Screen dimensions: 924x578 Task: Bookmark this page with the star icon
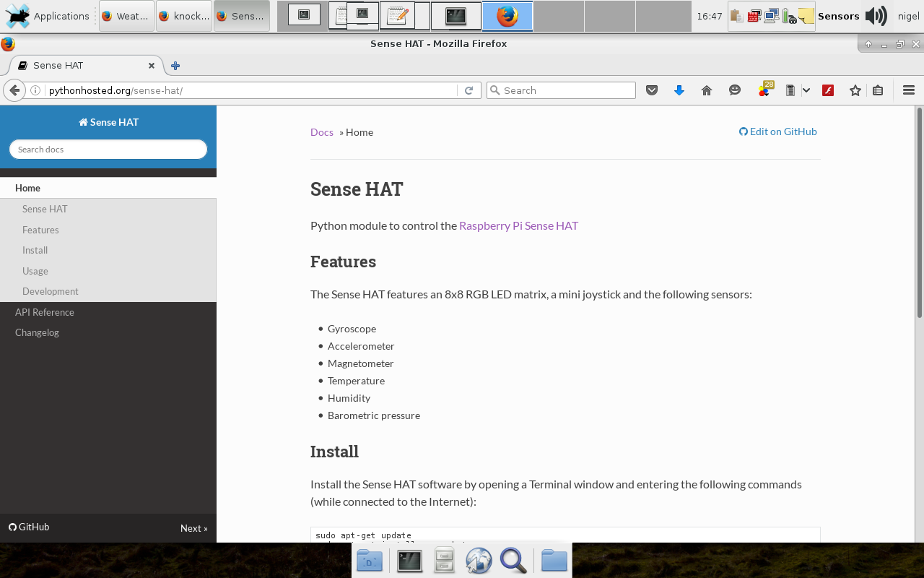[x=855, y=90]
